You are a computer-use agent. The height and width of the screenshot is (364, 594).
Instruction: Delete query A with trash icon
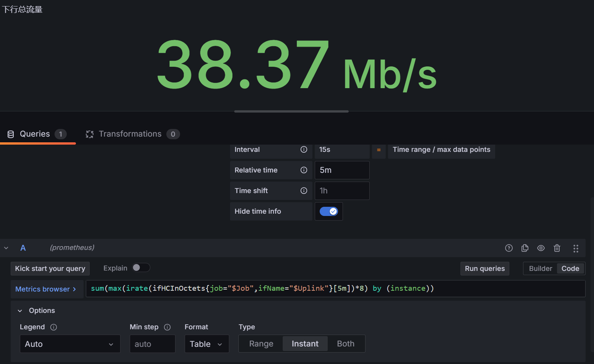(557, 248)
